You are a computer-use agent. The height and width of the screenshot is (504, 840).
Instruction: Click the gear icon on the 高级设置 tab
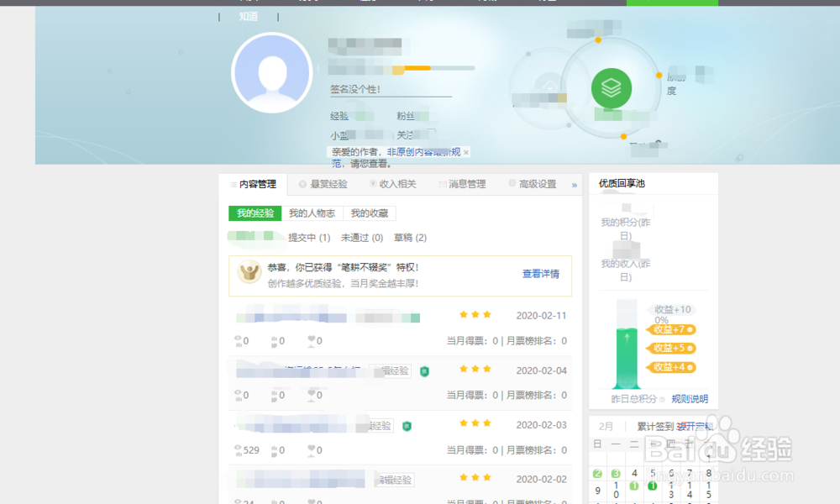click(512, 183)
